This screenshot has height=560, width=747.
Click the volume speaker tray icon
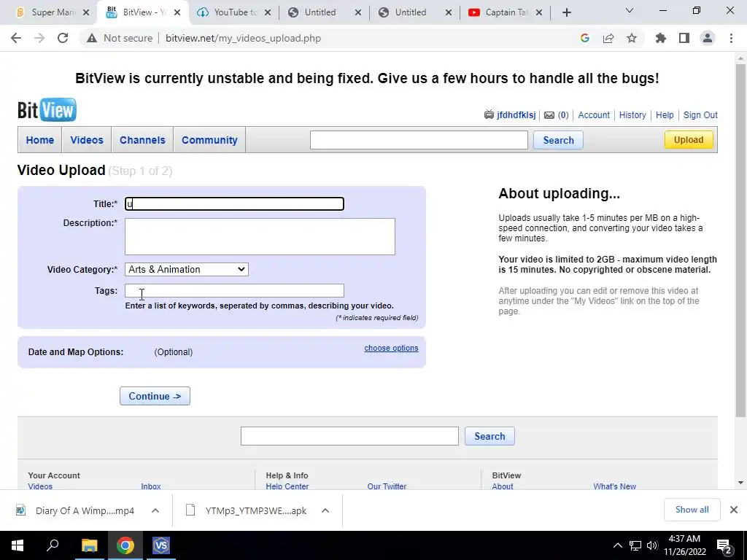coord(652,545)
